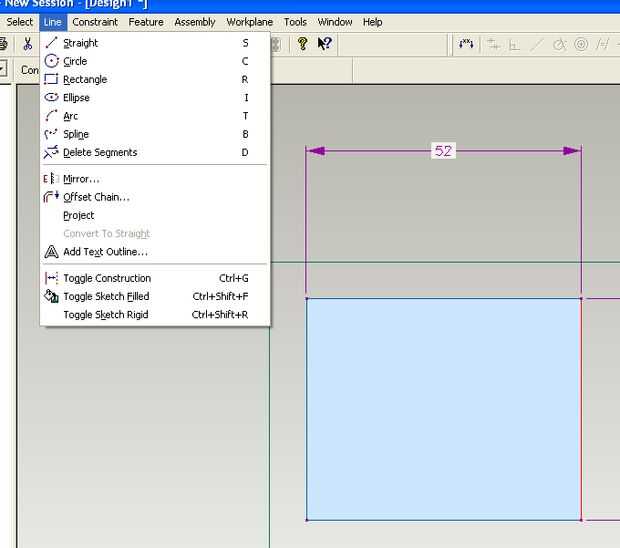Click the greyed tangent constraint icon
This screenshot has width=620, height=548.
(x=559, y=44)
